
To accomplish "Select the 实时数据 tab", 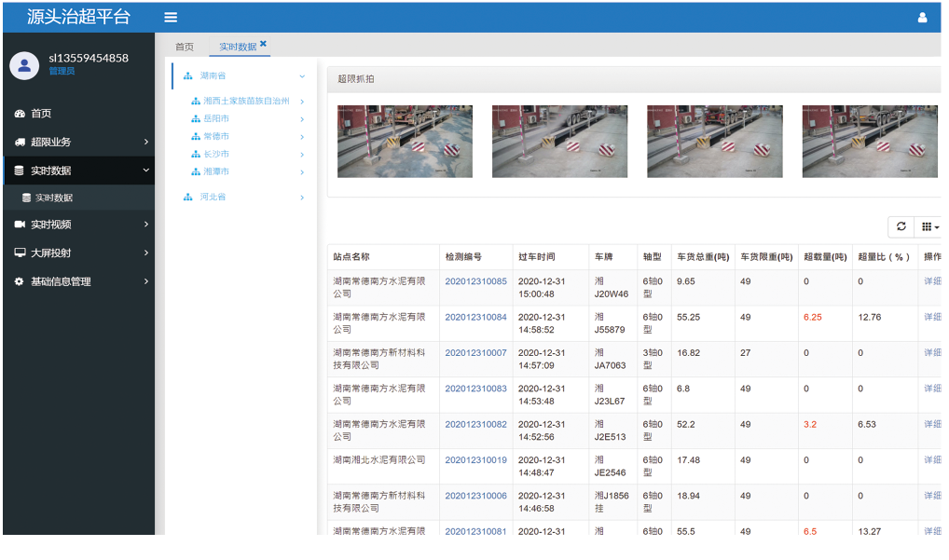I will point(237,47).
